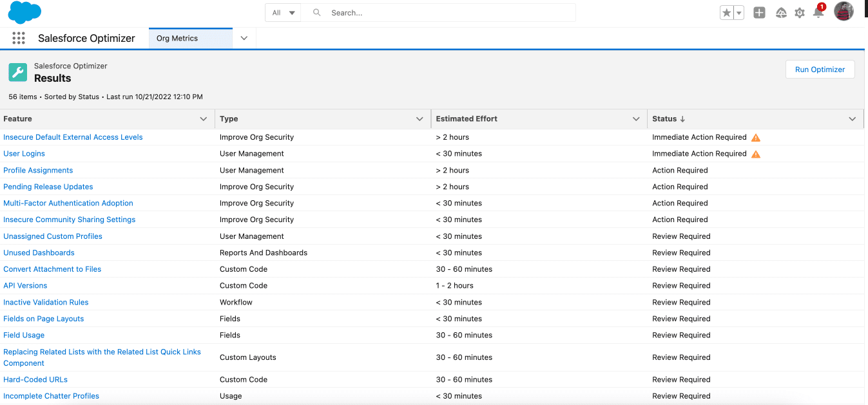Open the Fields on Page Layouts link
Viewport: 868px width, 405px height.
click(x=44, y=319)
